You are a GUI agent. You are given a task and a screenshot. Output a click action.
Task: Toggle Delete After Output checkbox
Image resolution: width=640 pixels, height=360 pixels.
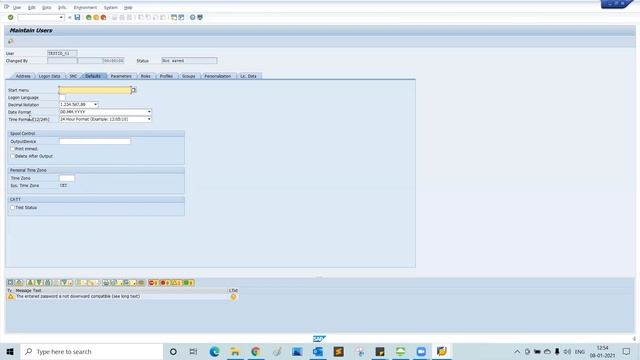click(x=12, y=156)
